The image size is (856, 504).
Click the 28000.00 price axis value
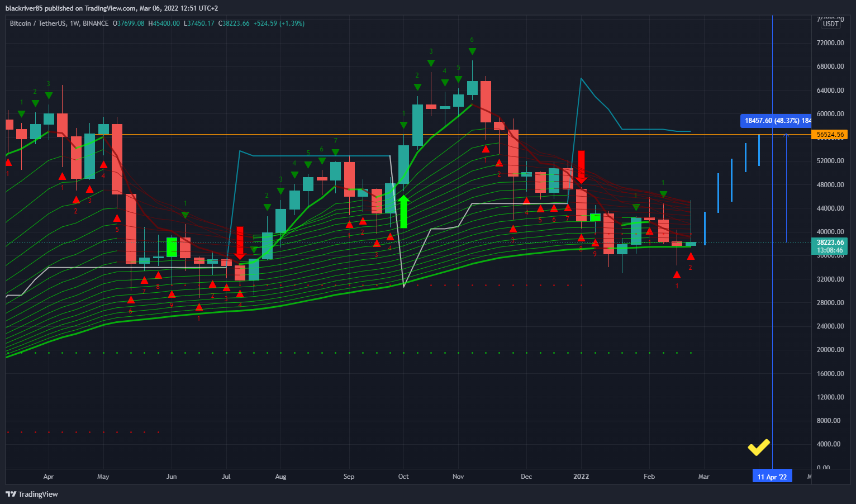(x=830, y=303)
